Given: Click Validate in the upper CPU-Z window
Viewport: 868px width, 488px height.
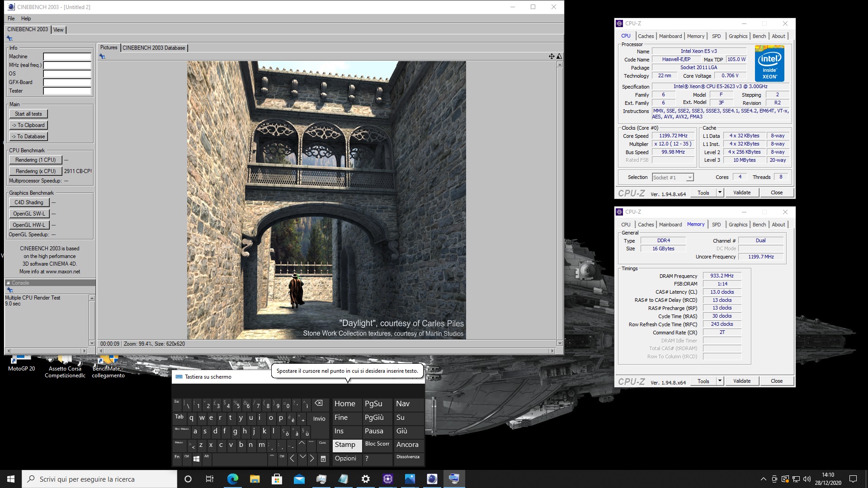Looking at the screenshot, I should click(741, 192).
